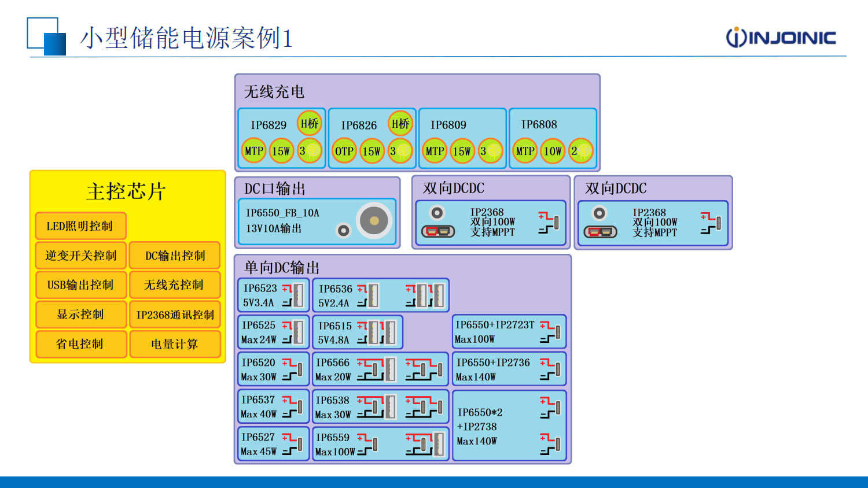Click the 10W badge under IP6808
This screenshot has width=868, height=488.
coord(553,151)
